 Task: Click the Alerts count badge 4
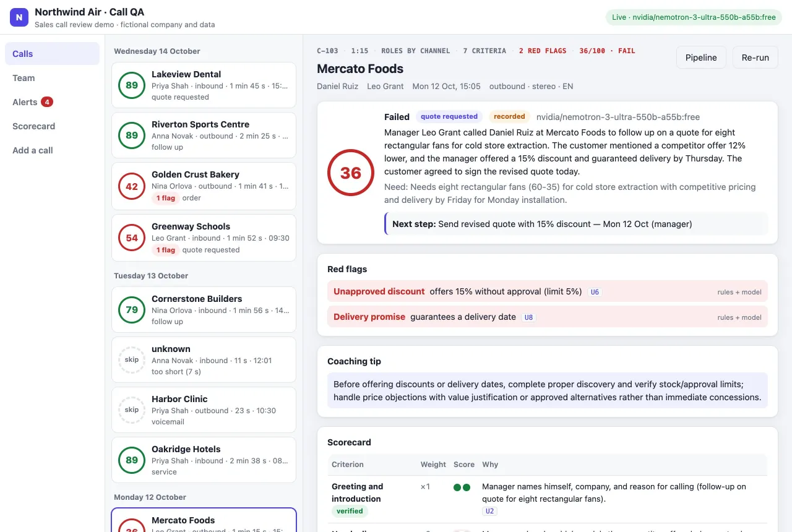click(x=47, y=102)
